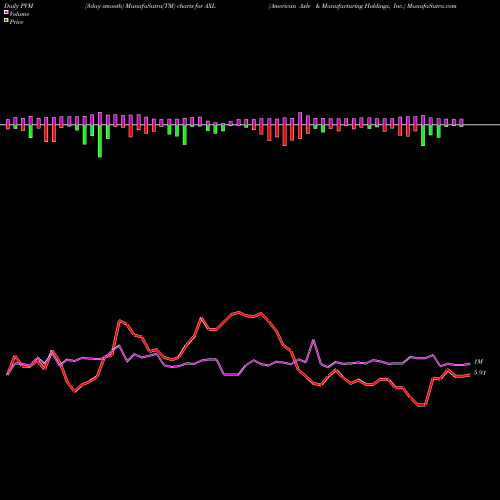Click the Volume legend color swatch
This screenshot has width=500, height=500.
click(6, 13)
